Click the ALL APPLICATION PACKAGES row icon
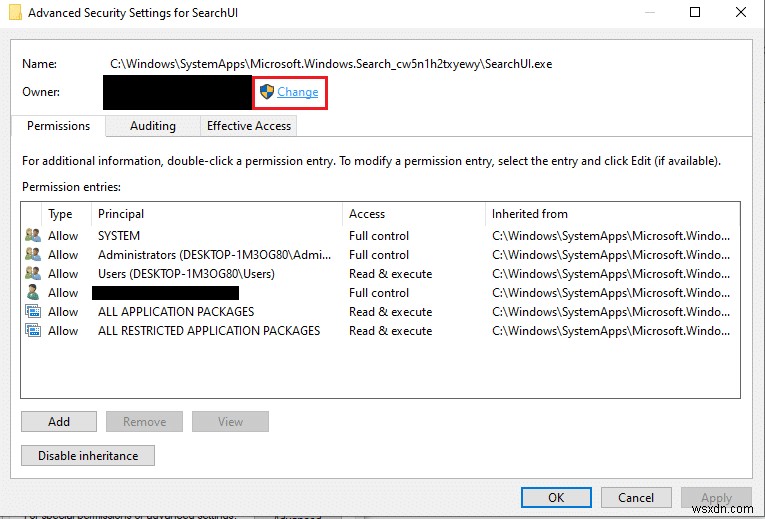The image size is (765, 519). point(33,312)
